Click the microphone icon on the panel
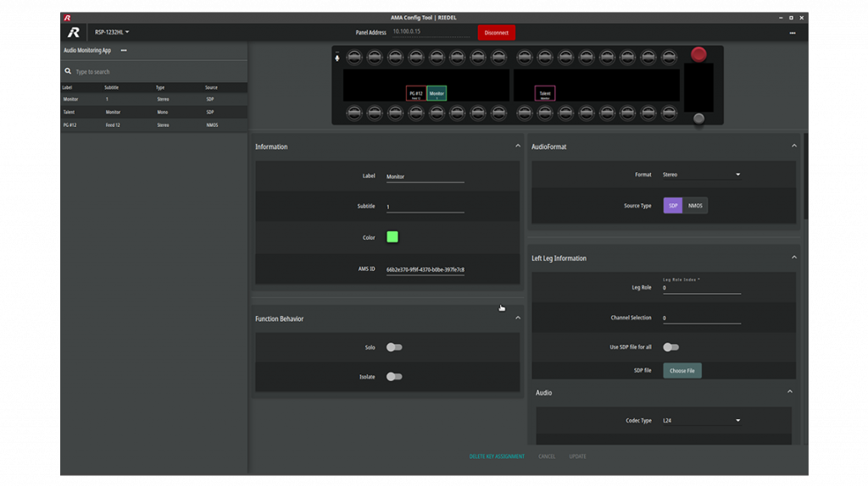868x487 pixels. (x=337, y=58)
